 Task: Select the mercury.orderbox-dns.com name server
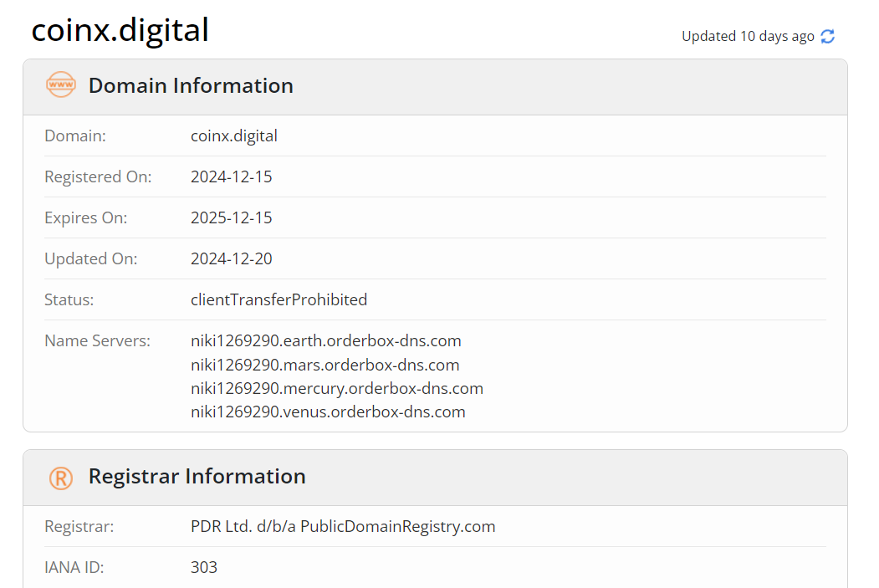(x=336, y=388)
